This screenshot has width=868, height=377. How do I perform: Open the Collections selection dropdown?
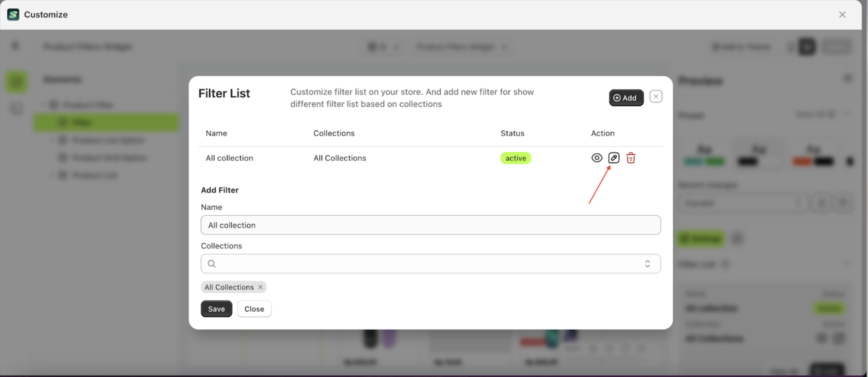pyautogui.click(x=431, y=264)
